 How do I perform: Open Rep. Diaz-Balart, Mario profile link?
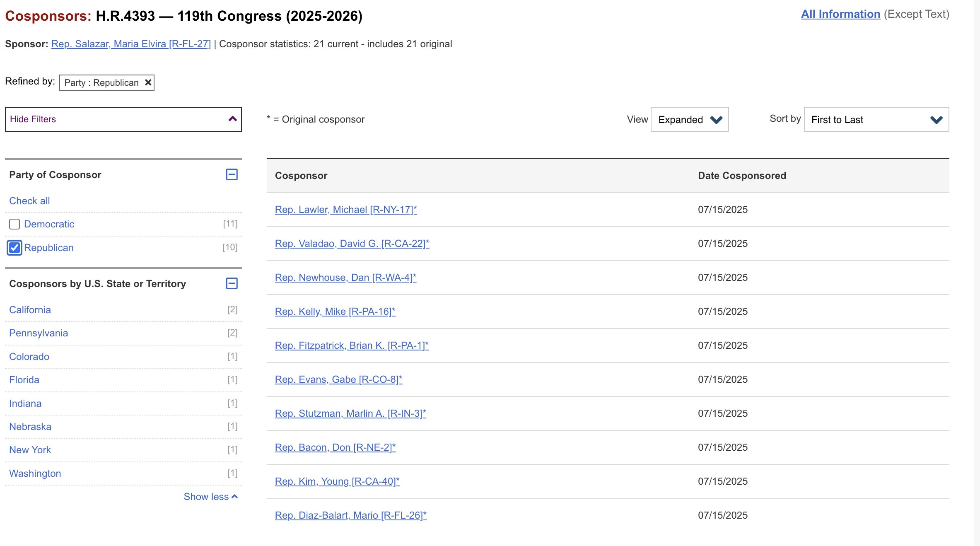351,515
